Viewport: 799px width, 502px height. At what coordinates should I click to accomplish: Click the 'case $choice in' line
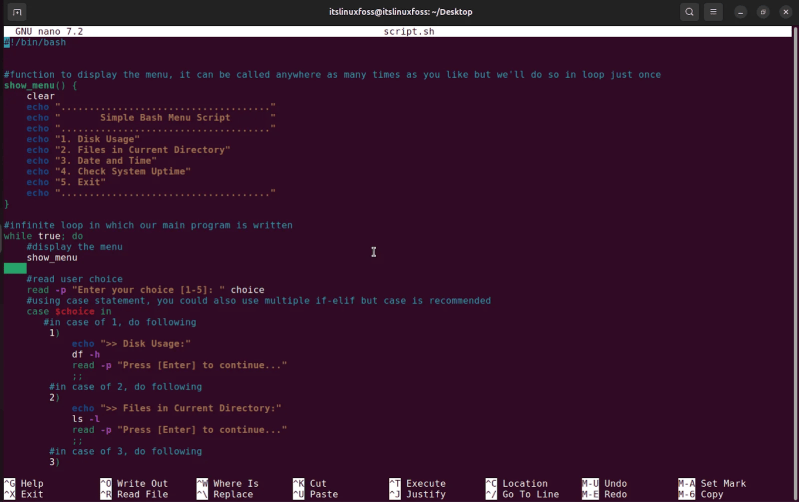69,311
